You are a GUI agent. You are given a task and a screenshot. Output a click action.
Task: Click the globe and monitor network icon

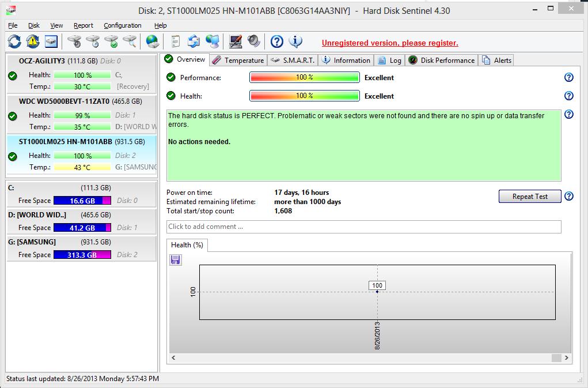click(213, 42)
